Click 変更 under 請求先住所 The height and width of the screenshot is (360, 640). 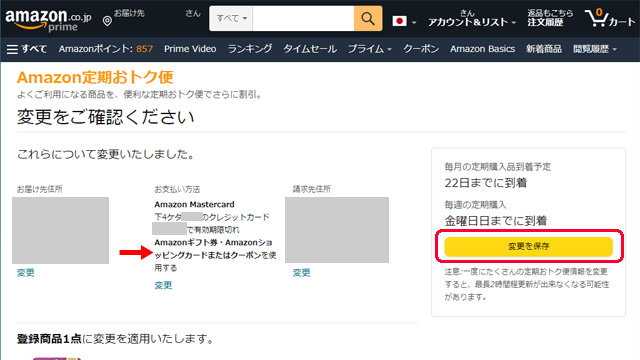tap(302, 273)
